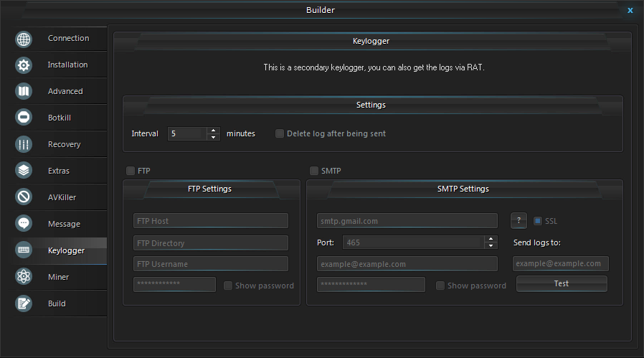Click the 'Send logs to:' label
644x358 pixels.
coord(537,242)
